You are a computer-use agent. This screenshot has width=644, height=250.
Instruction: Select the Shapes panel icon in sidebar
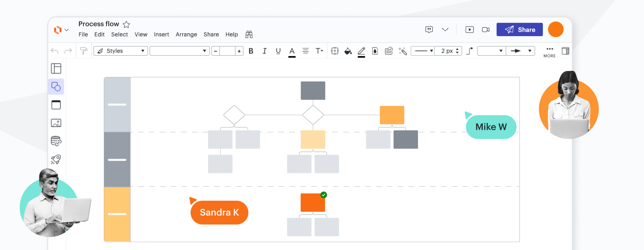tap(56, 87)
